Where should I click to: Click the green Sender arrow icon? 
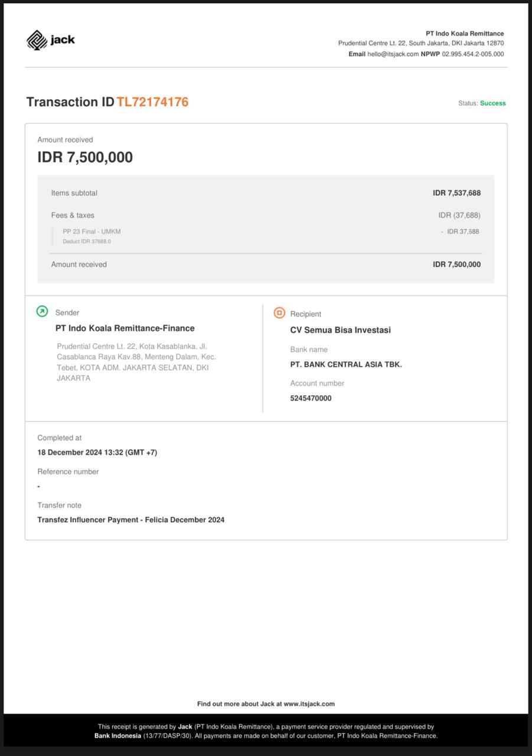pos(42,311)
